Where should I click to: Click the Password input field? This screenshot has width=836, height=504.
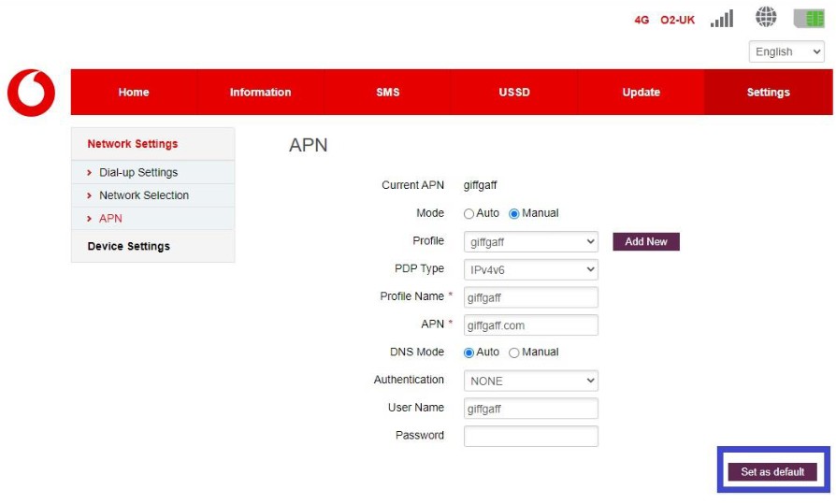[x=530, y=437]
